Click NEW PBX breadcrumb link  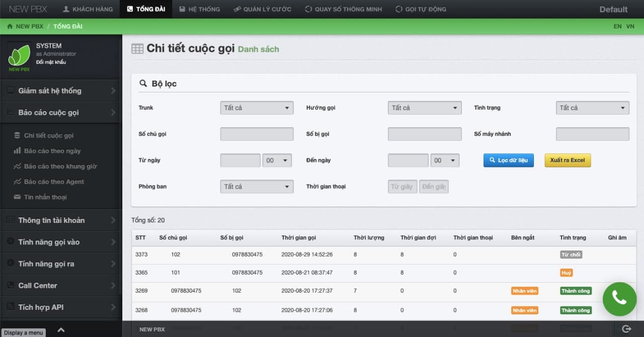tap(30, 26)
